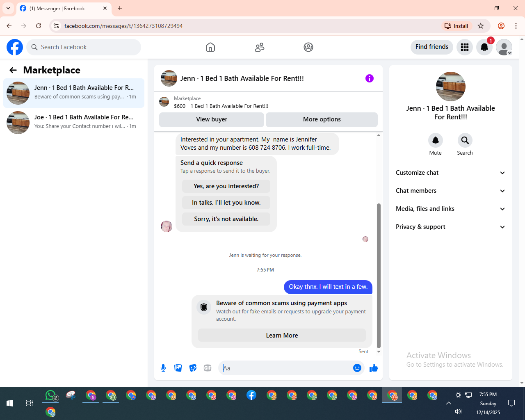Open Windows Start menu

pos(10,403)
